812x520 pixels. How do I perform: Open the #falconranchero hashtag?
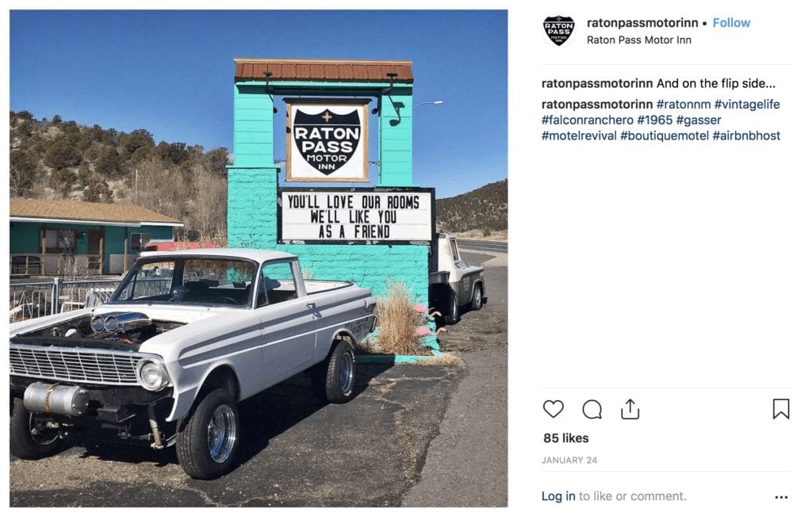click(x=588, y=120)
